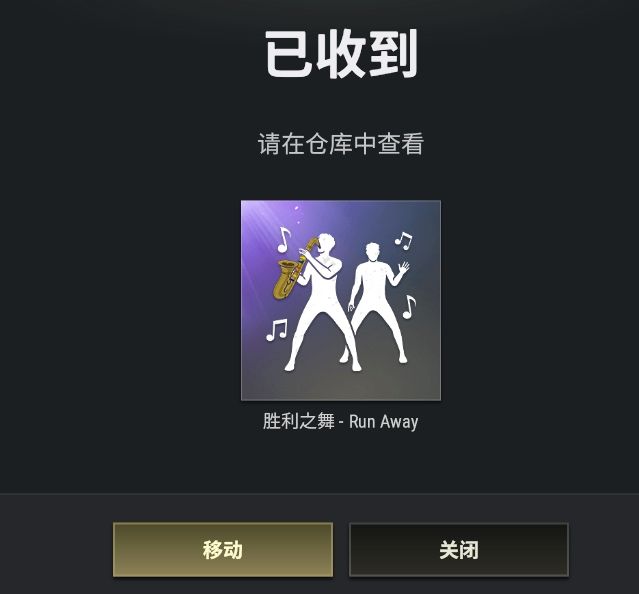Dismiss the dialog with the 关闭 button
Screen dimensions: 639x594
pyautogui.click(x=458, y=549)
